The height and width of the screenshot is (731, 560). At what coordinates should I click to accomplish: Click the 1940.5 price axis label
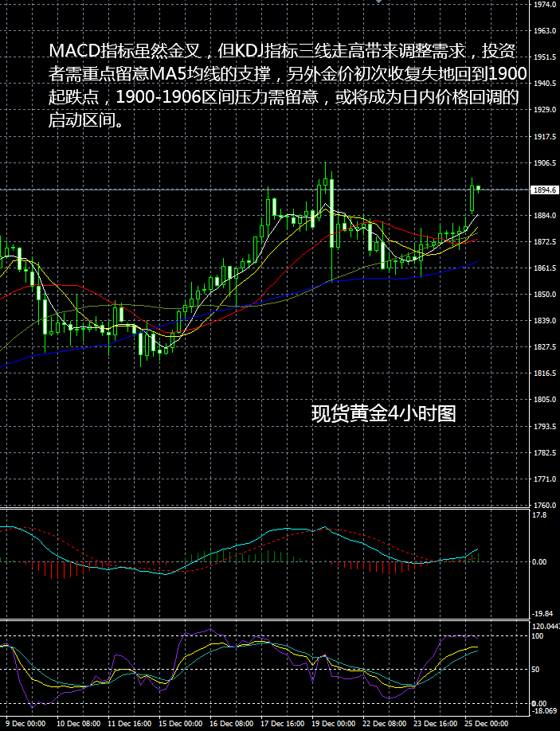544,84
